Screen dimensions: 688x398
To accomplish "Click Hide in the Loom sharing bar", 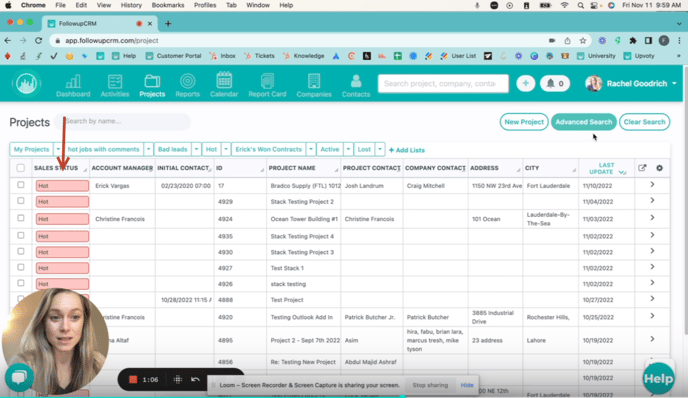I will (467, 385).
